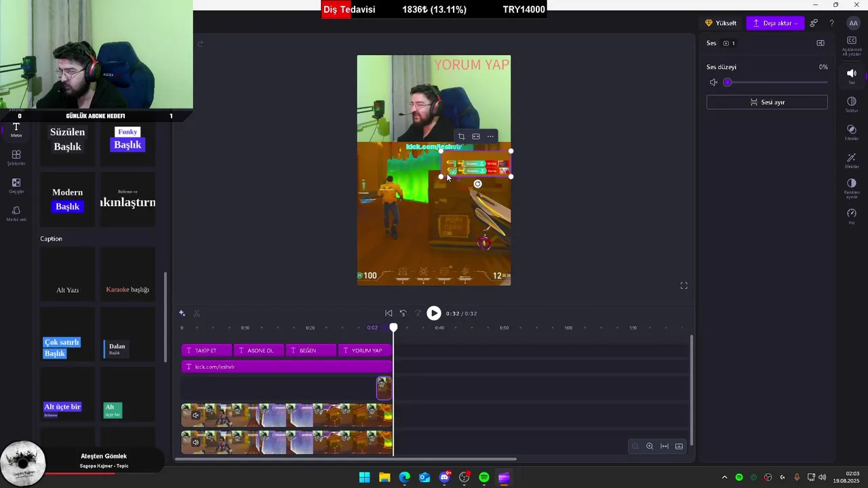Screen dimensions: 868x488
Task: Click the timeline playhead marker
Action: click(393, 327)
